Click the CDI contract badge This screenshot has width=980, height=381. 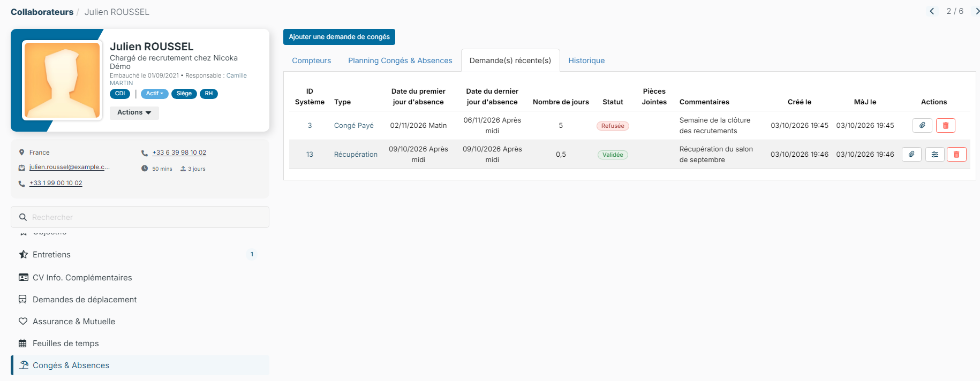[120, 94]
